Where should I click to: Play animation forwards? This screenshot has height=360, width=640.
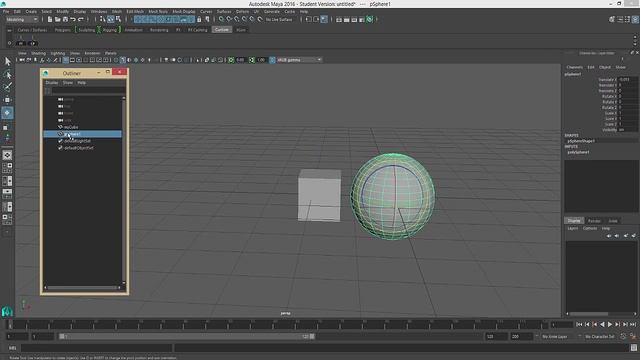[x=610, y=324]
